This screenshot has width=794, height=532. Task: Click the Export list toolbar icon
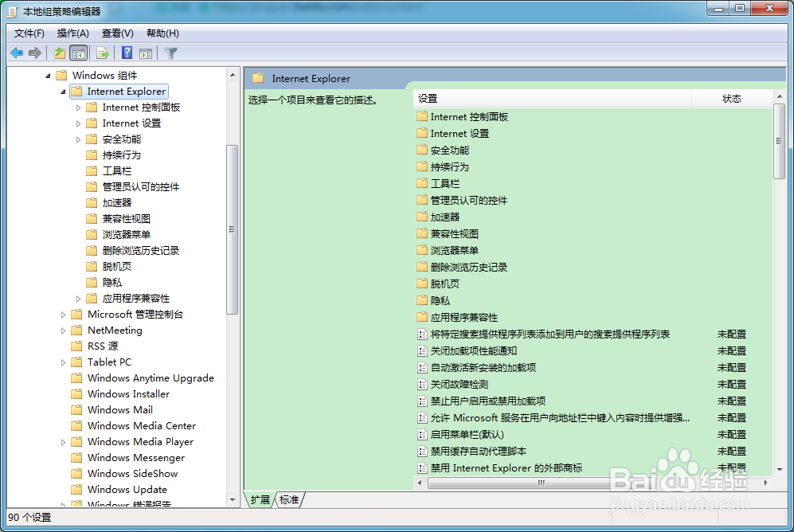point(103,53)
